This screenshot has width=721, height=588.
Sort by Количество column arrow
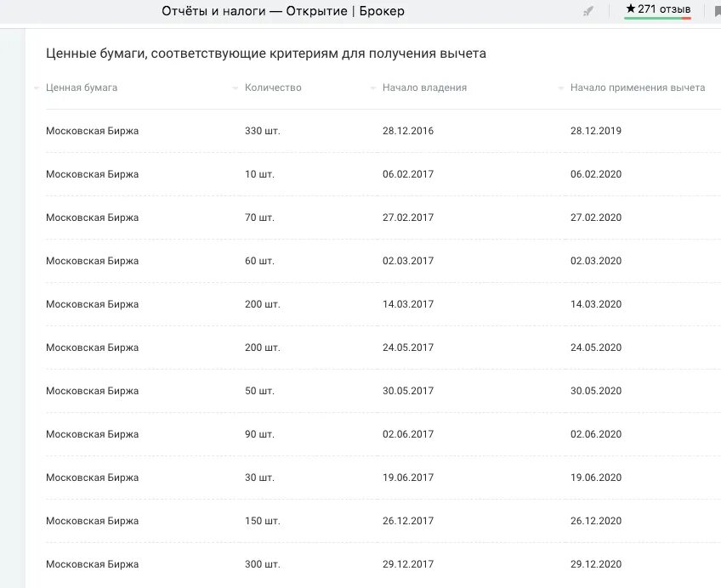236,88
